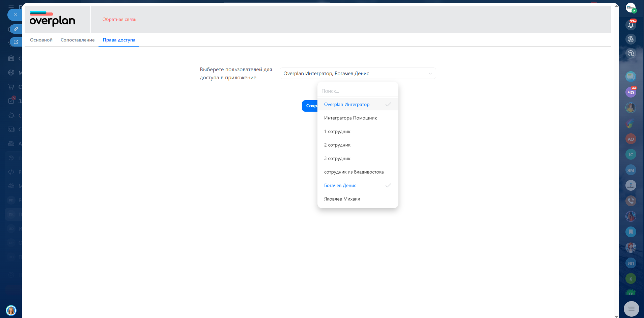
Task: Open the АО chat avatar
Action: [631, 139]
